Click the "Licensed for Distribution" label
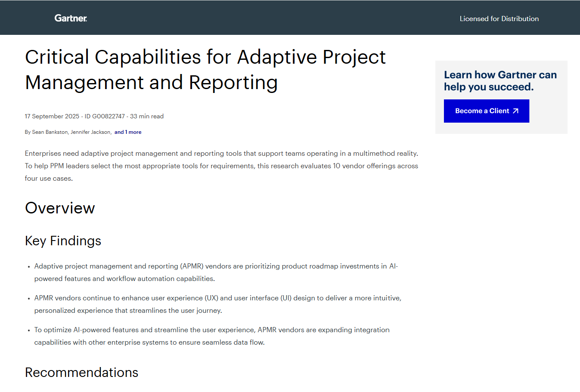580x392 pixels. (499, 19)
